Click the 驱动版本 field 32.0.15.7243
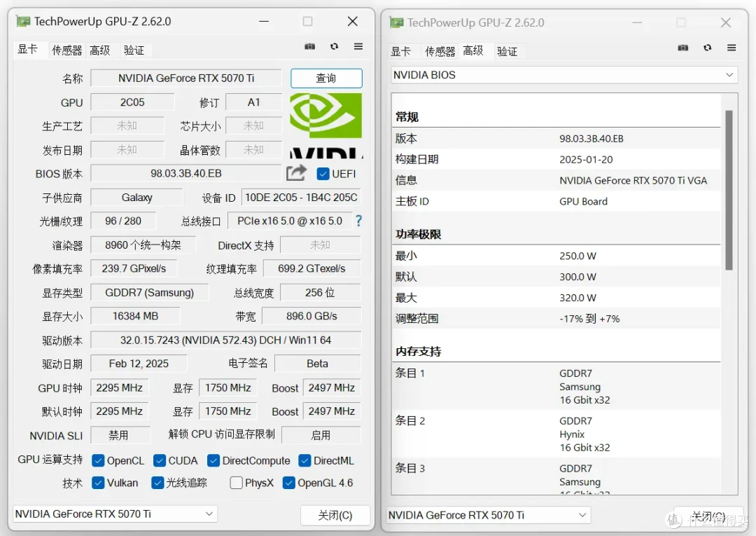This screenshot has width=756, height=536. click(x=225, y=340)
